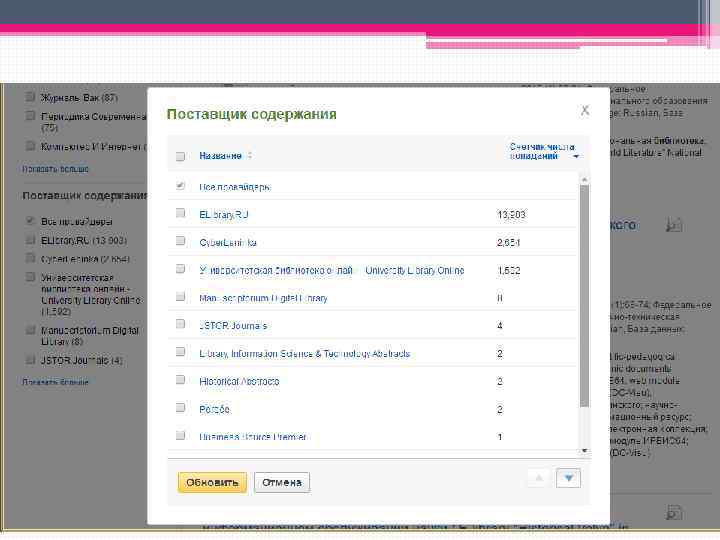The image size is (720, 540).
Task: Open the Persée link
Action: pos(214,409)
